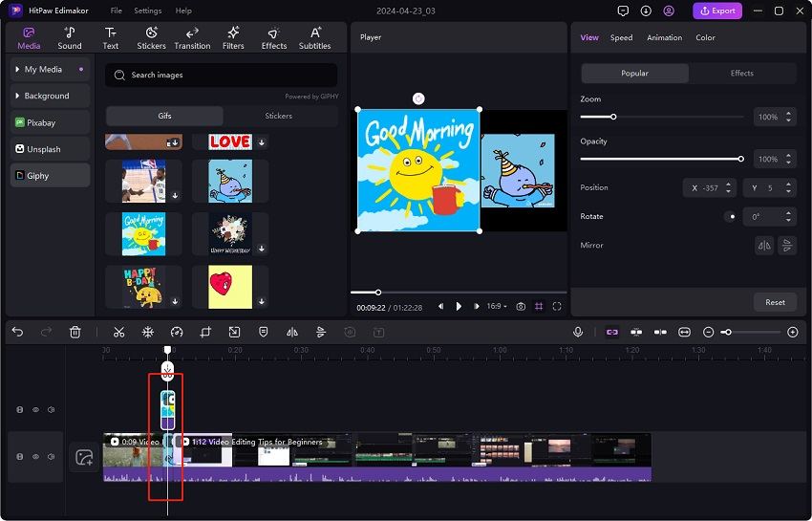Lock the upper track
Viewport: 812px width, 521px height.
[20, 409]
